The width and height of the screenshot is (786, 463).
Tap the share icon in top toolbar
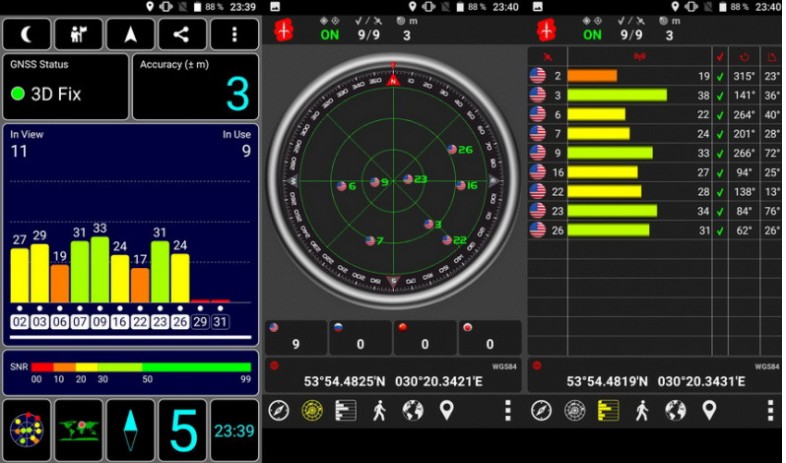[x=181, y=34]
